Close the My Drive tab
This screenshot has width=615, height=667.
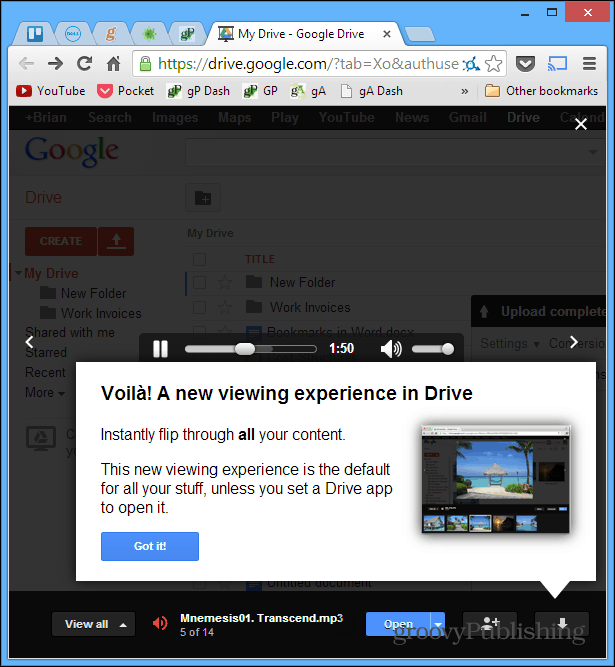pos(387,34)
